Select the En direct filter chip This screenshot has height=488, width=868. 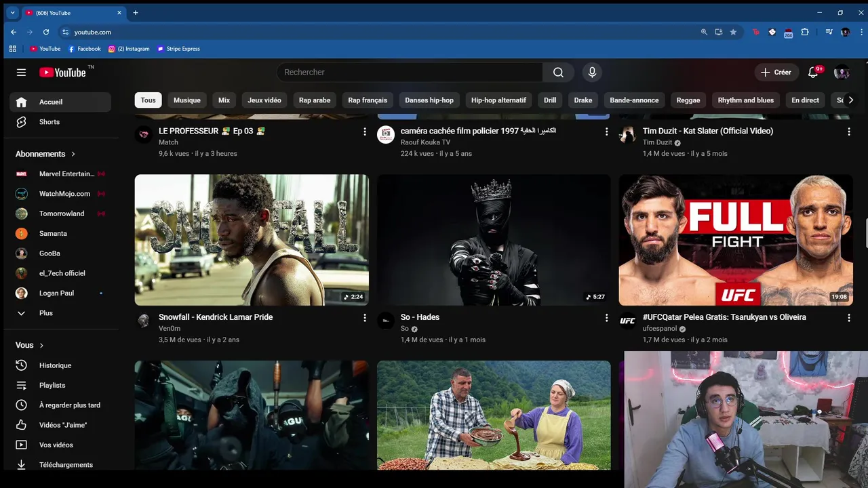pyautogui.click(x=806, y=100)
